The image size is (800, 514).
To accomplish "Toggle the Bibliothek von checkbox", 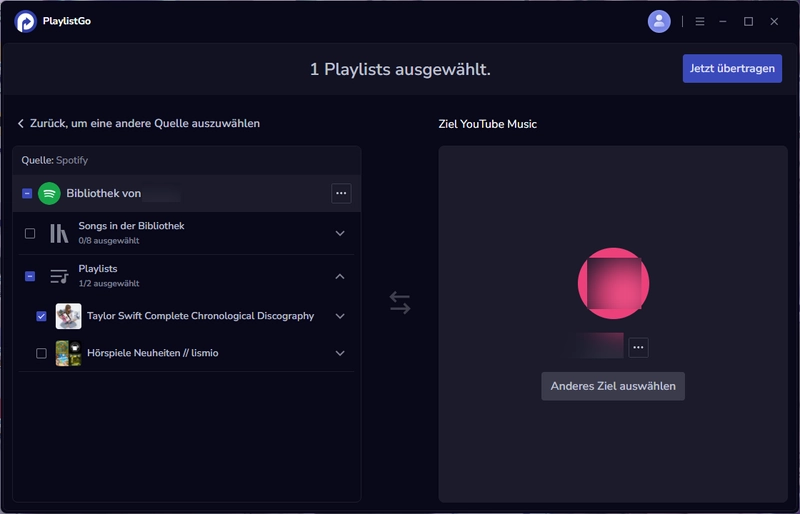I will [27, 193].
